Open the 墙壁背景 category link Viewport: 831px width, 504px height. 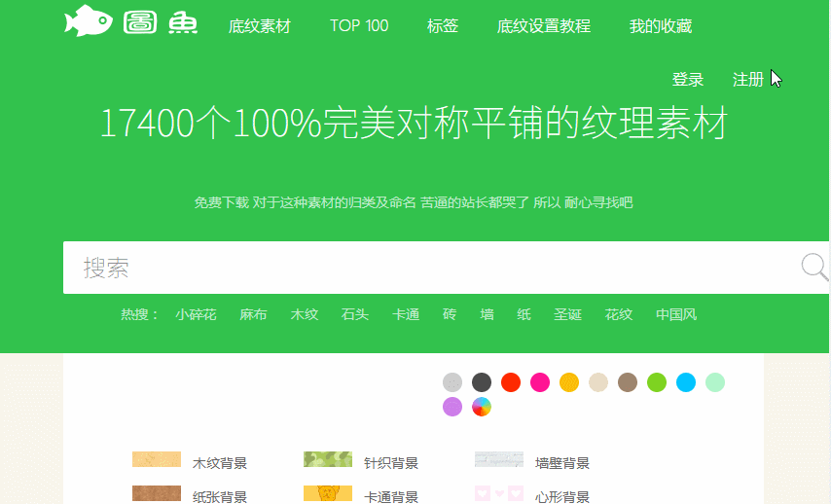tap(562, 463)
